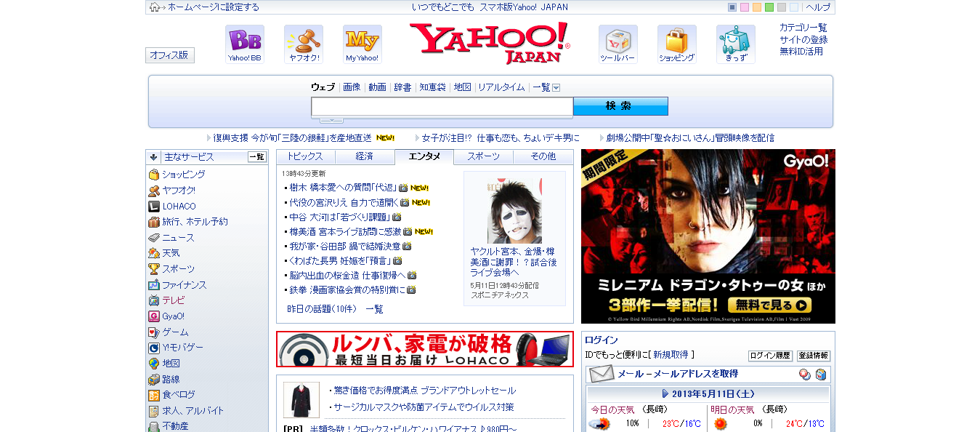
Task: Click today's weather cloud-sun icon
Action: click(x=599, y=423)
